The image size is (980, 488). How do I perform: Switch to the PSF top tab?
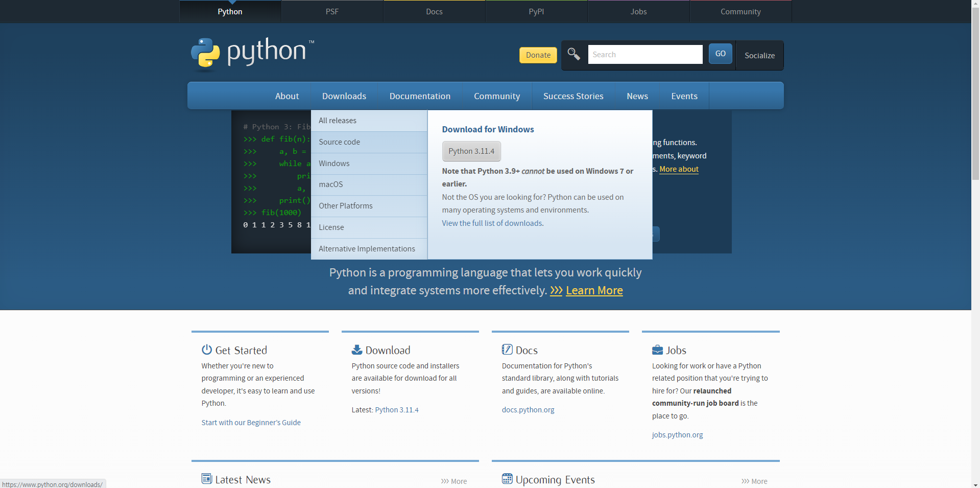332,11
